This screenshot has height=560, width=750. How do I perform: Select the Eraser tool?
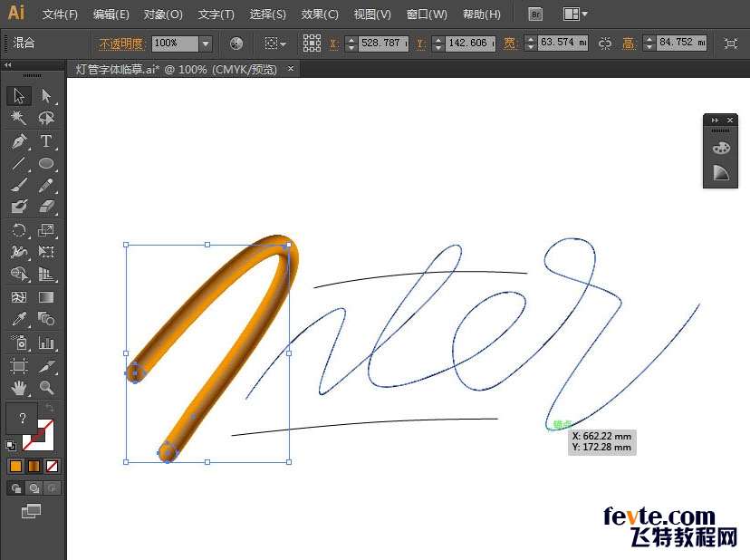pyautogui.click(x=46, y=207)
